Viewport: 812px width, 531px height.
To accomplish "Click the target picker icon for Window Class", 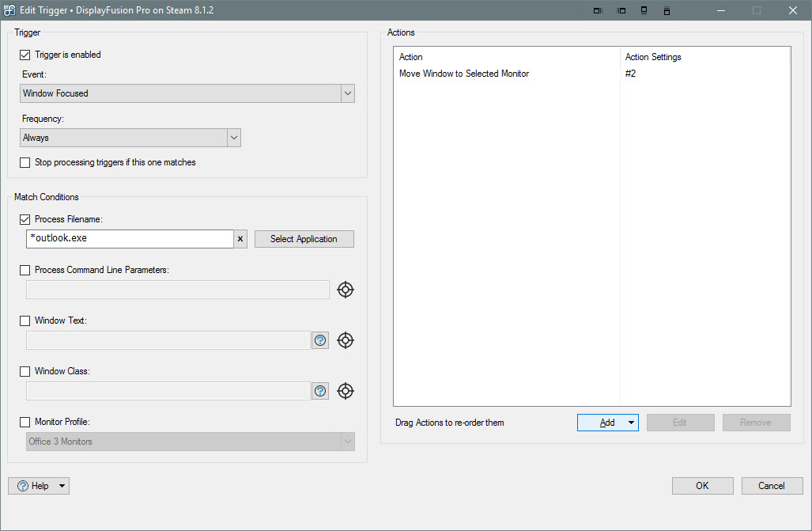I will tap(345, 391).
